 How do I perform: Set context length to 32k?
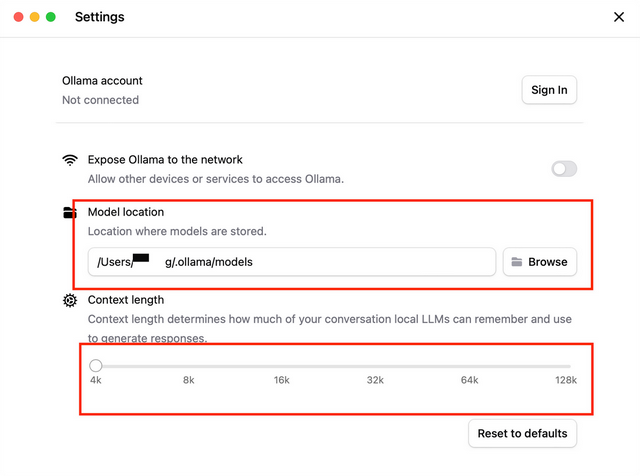[375, 380]
